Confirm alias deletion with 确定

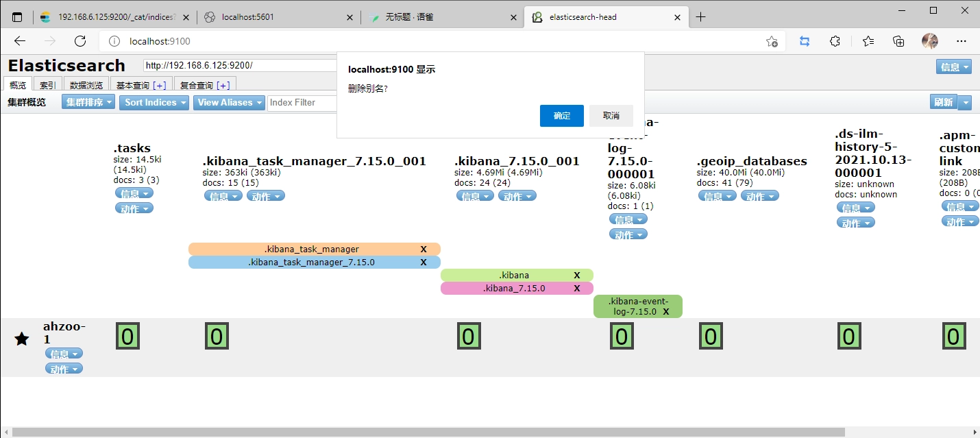561,116
